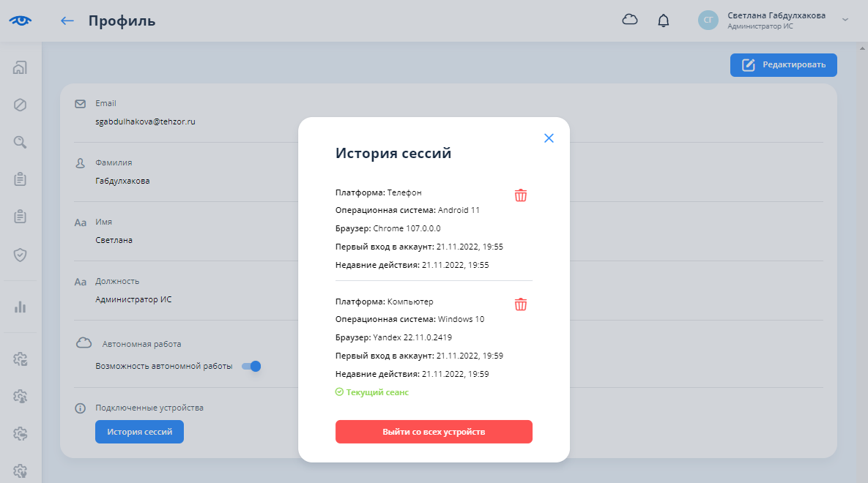Click the scrollbar up arrow

862,48
